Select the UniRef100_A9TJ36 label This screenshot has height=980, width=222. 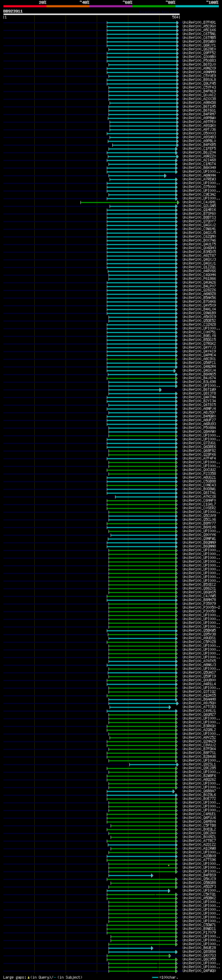199,130
